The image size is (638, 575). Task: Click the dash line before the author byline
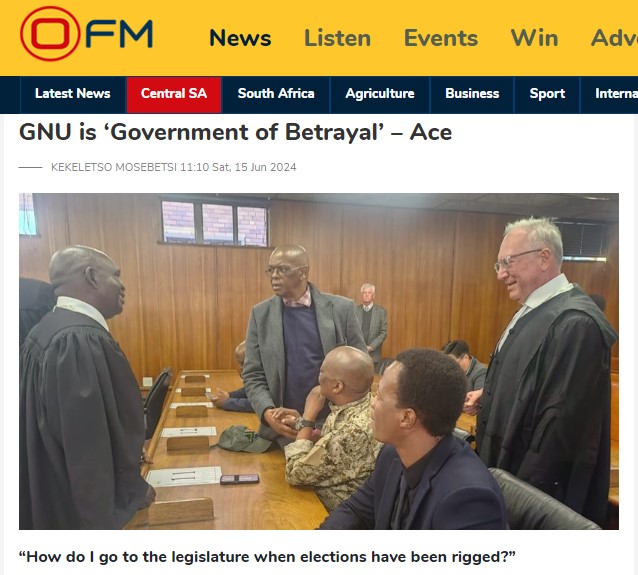click(x=31, y=167)
